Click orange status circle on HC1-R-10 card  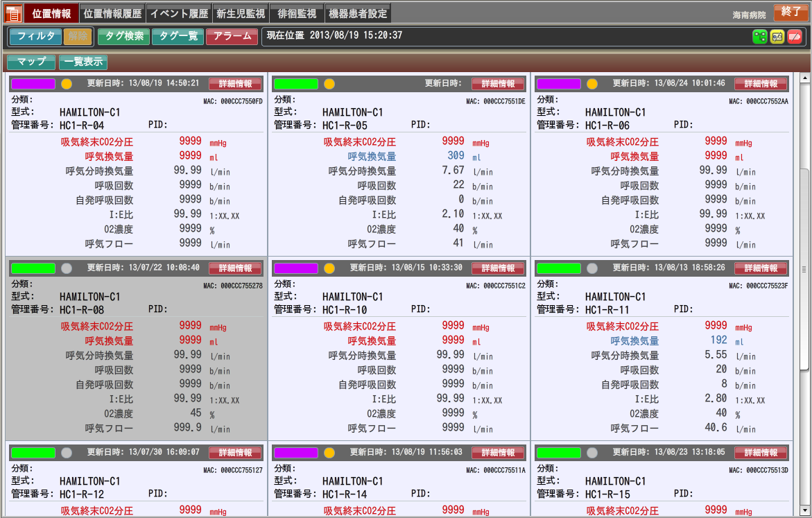point(329,268)
